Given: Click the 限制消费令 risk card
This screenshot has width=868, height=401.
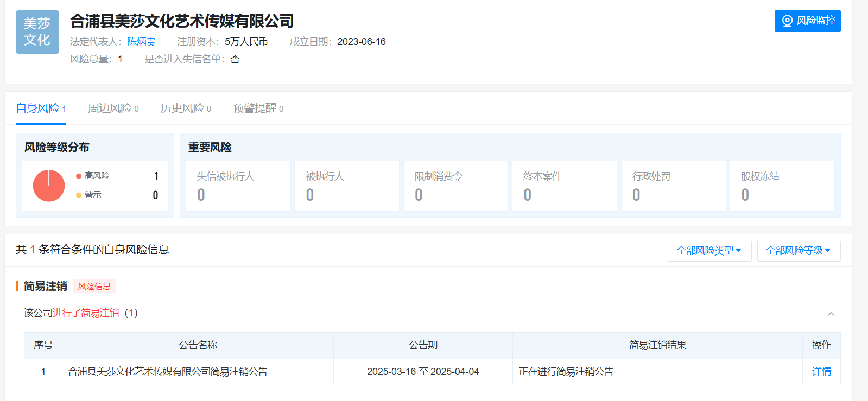Looking at the screenshot, I should [x=455, y=186].
